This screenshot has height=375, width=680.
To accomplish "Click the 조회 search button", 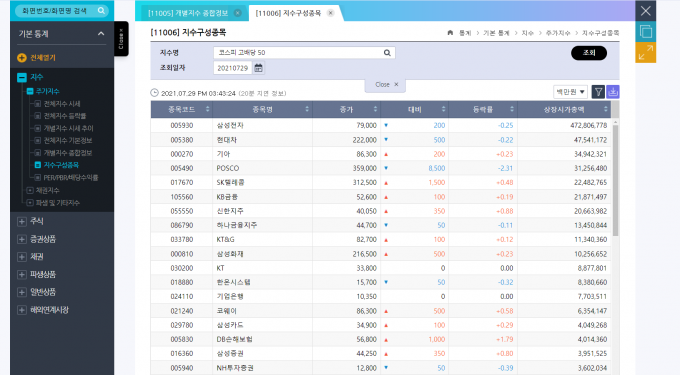I will coord(589,53).
